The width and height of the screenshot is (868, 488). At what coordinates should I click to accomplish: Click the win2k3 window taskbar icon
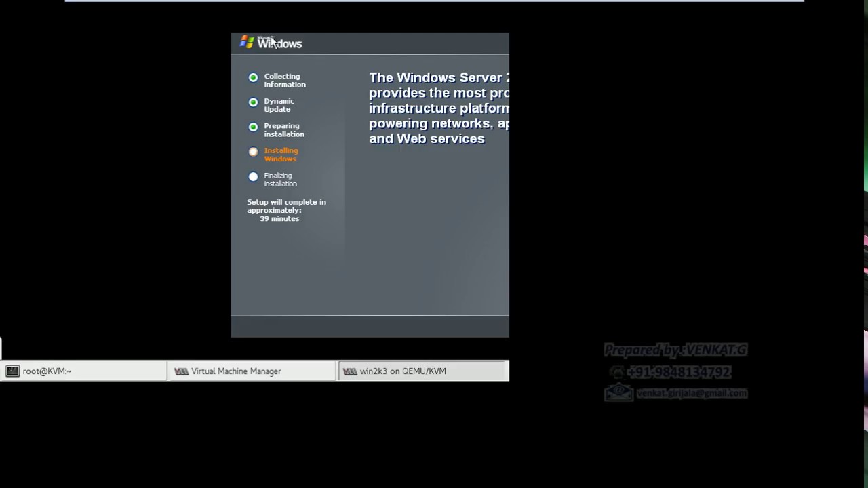tap(350, 371)
